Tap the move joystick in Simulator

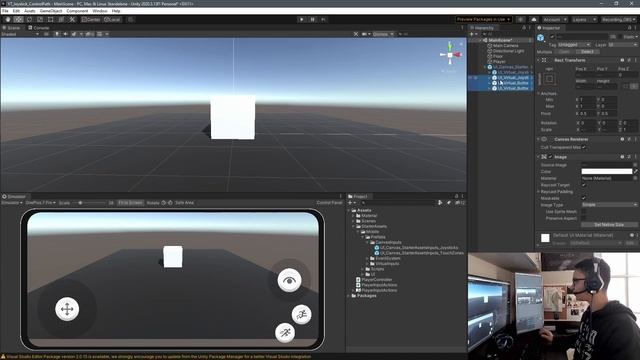(x=67, y=309)
